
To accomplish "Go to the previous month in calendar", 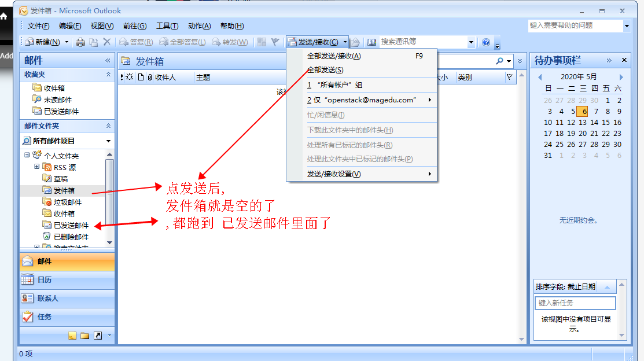I will click(540, 77).
